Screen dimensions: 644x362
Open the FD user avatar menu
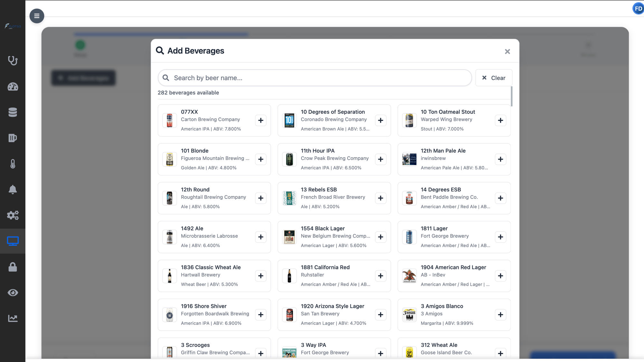(638, 8)
